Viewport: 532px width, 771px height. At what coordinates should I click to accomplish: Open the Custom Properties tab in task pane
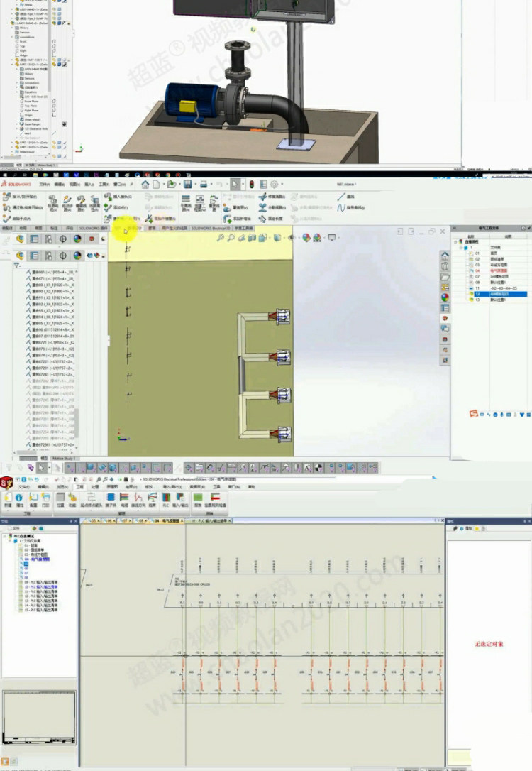(x=445, y=308)
